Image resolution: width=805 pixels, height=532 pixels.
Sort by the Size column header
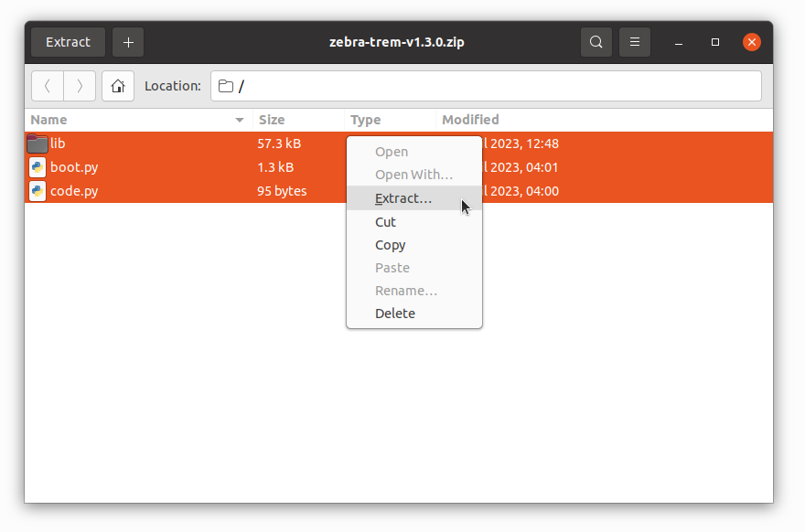click(x=272, y=120)
